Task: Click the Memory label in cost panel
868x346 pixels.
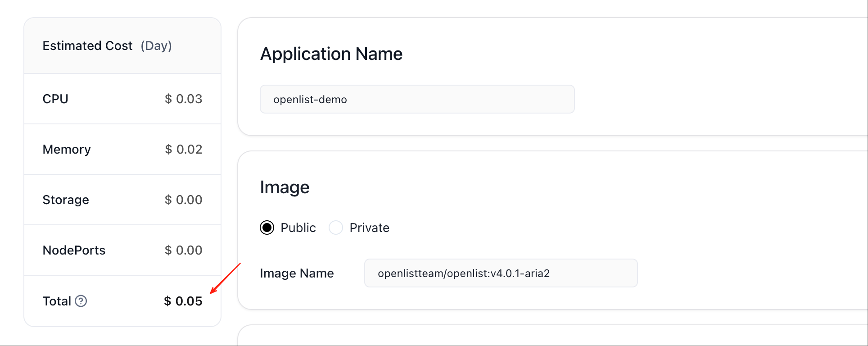Action: click(67, 149)
